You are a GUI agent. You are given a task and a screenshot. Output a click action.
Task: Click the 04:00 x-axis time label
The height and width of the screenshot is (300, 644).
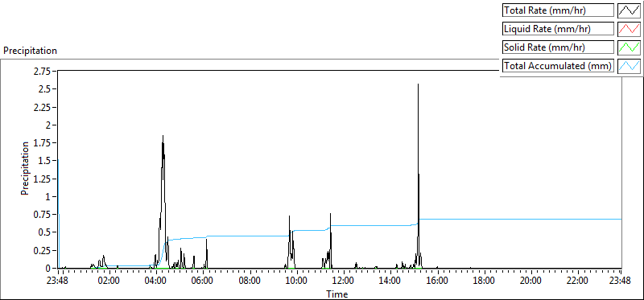click(x=156, y=281)
